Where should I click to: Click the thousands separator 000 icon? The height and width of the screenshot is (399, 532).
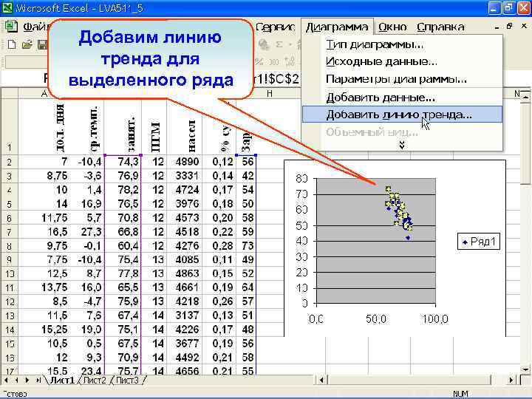[274, 62]
